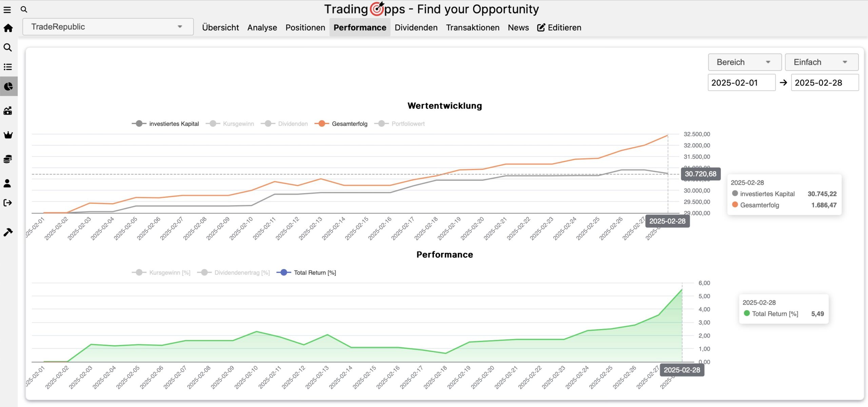Toggle Dividendenertrag [%] series in legend
The width and height of the screenshot is (868, 407).
pos(234,272)
